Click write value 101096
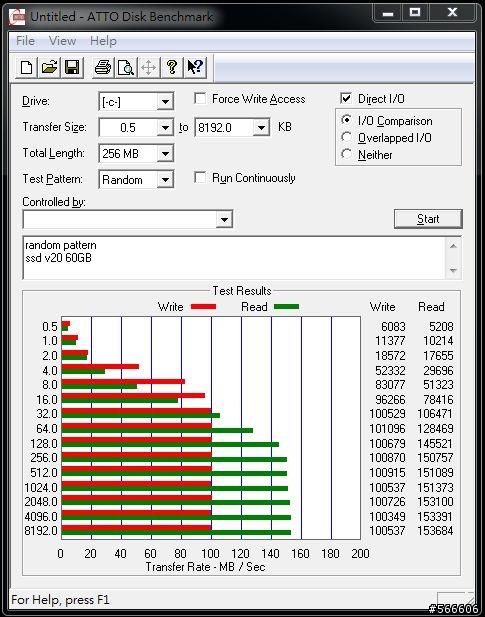 pyautogui.click(x=387, y=429)
